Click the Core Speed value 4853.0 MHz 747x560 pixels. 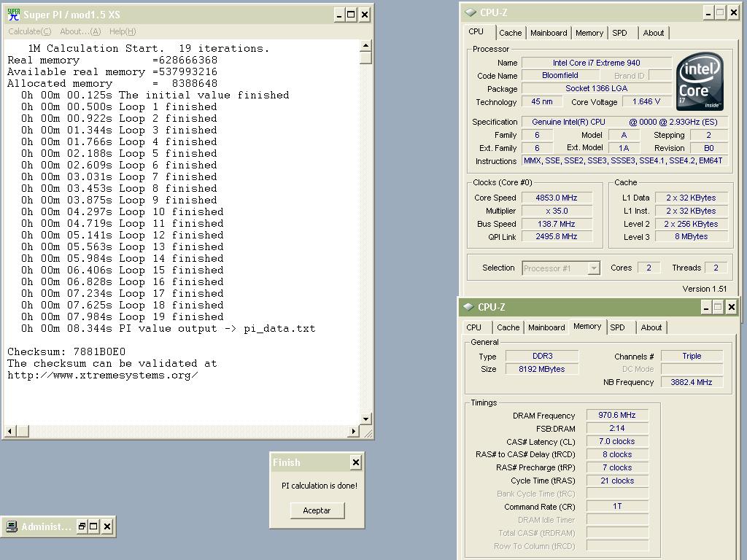557,198
